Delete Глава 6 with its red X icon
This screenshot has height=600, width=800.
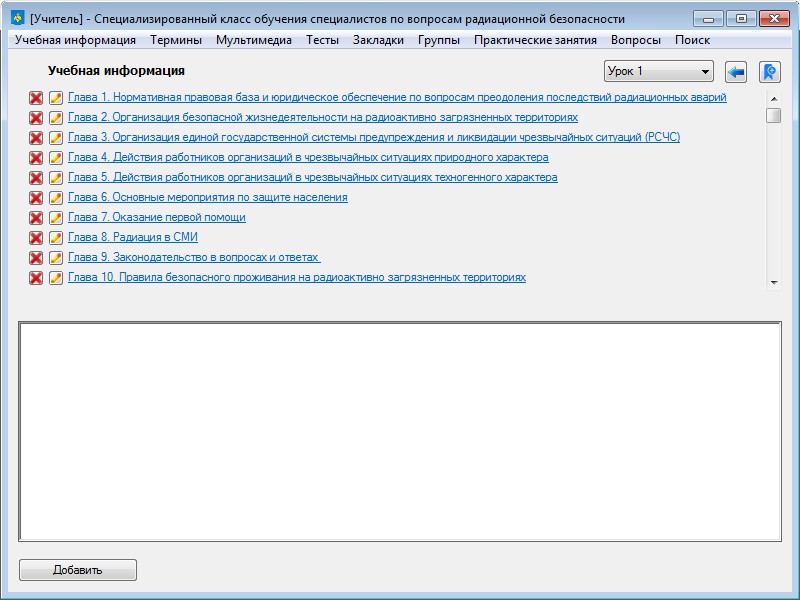pyautogui.click(x=36, y=197)
